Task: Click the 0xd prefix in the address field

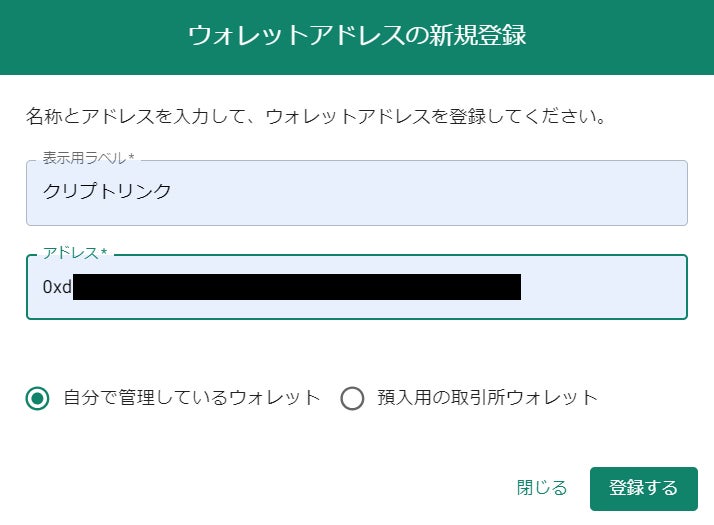Action: coord(56,287)
